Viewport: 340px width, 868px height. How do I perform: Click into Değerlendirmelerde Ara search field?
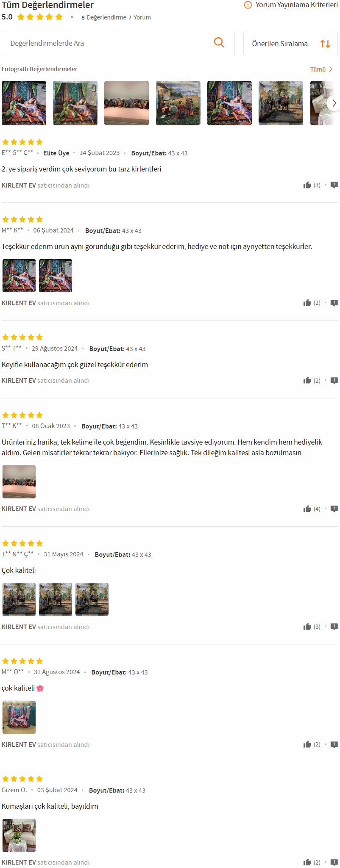click(108, 43)
